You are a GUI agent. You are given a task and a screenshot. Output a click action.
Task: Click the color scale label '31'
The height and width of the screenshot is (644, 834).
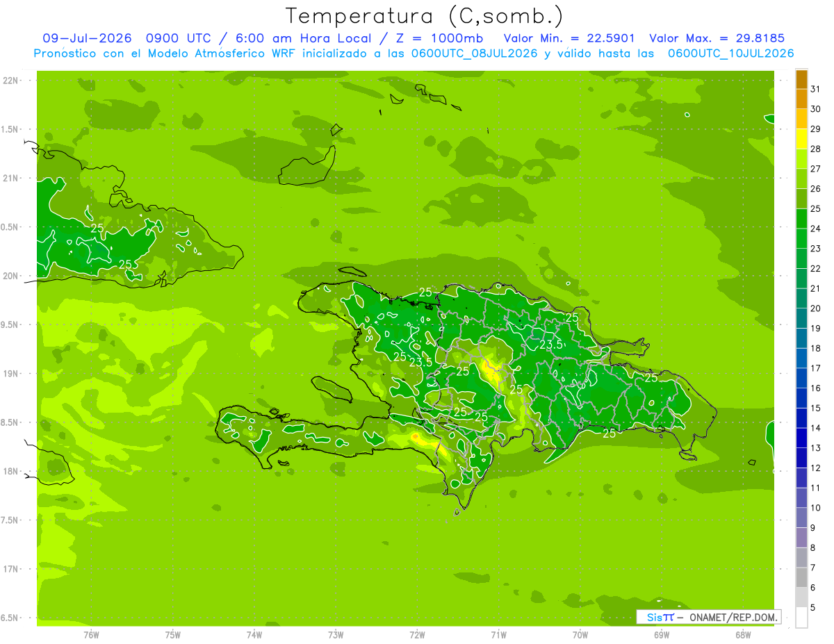816,89
